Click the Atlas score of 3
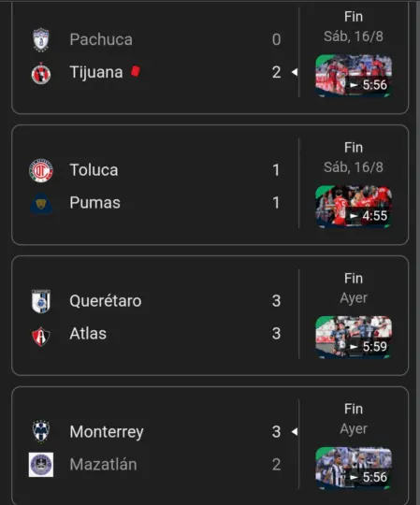Screen dimensions: 420x505 click(276, 334)
